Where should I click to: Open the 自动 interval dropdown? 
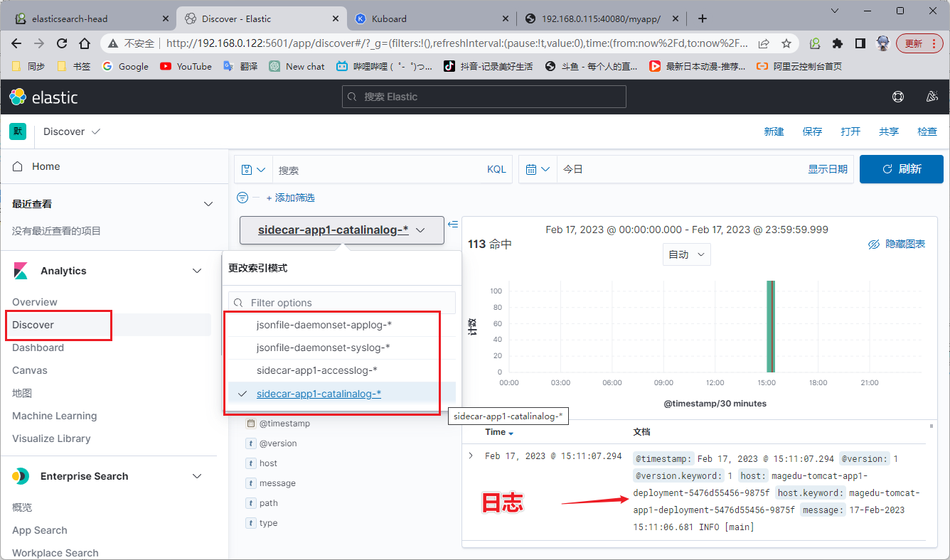tap(687, 254)
